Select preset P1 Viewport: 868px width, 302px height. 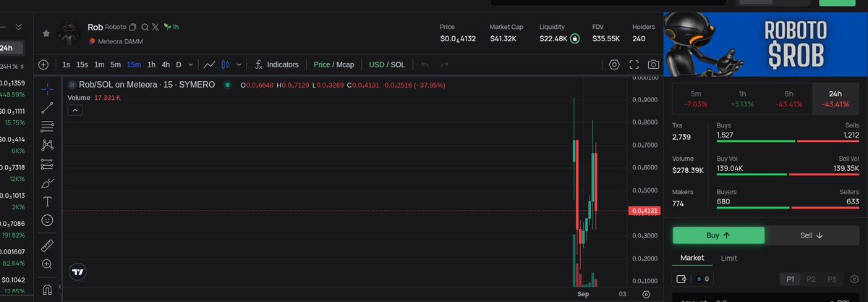click(x=791, y=279)
